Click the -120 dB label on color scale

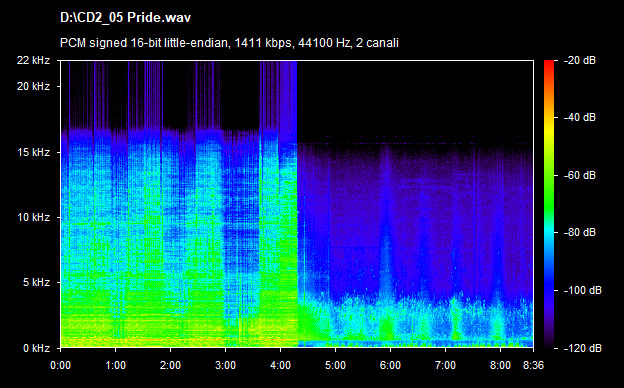pos(582,348)
